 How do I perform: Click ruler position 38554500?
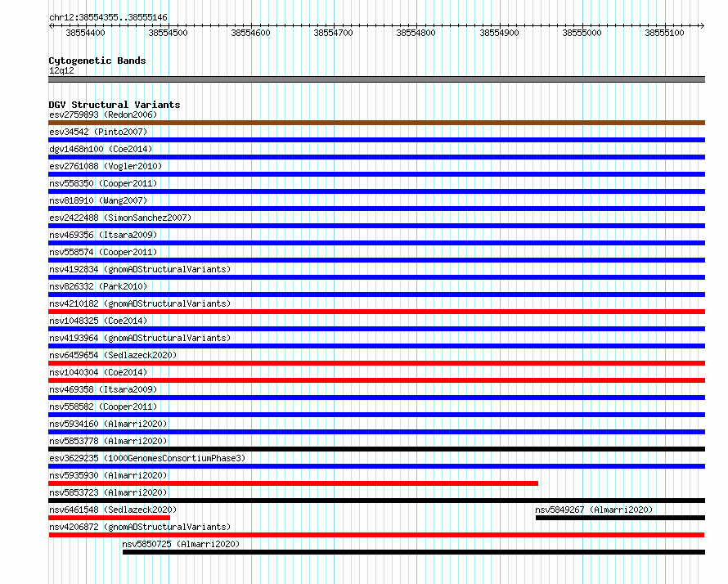(x=168, y=33)
